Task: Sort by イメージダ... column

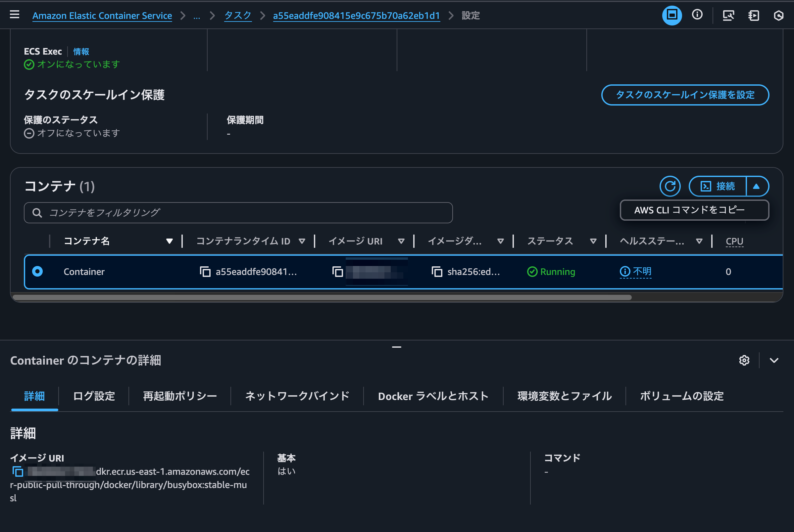Action: (500, 241)
